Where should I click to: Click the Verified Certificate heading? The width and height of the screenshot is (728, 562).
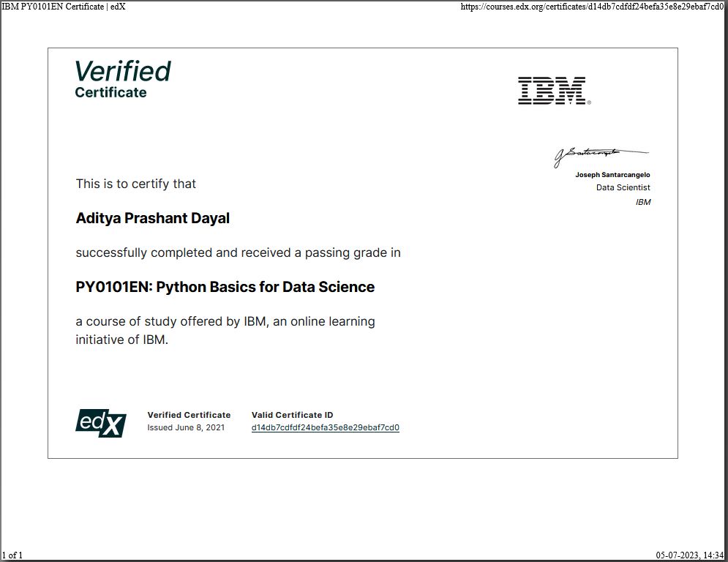coord(123,79)
